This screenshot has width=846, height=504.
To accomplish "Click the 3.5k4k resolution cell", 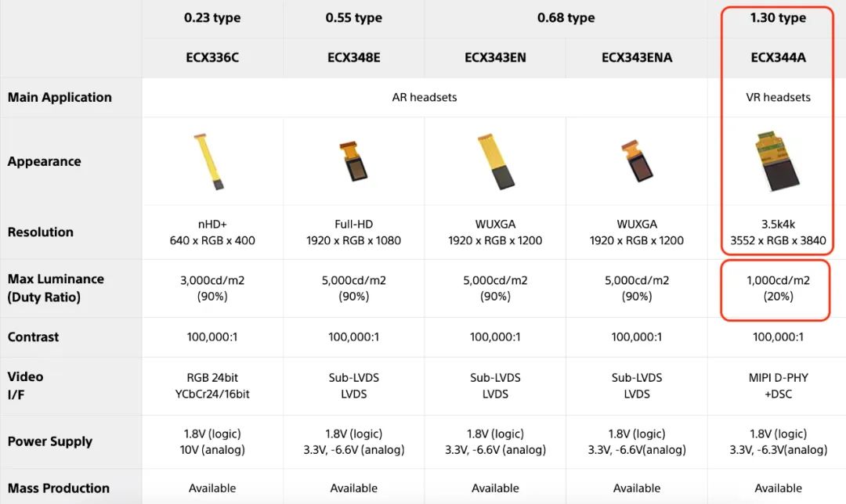I will point(778,232).
